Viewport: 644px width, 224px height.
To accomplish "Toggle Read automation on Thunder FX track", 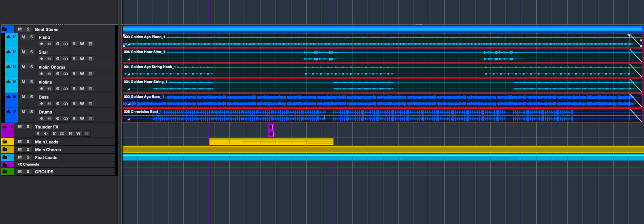I will [x=70, y=133].
